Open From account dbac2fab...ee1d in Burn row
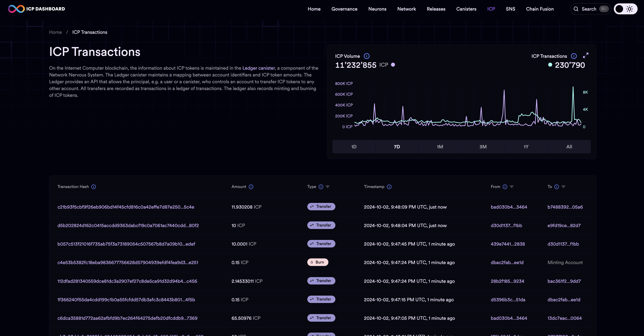This screenshot has width=644, height=336. (507, 263)
